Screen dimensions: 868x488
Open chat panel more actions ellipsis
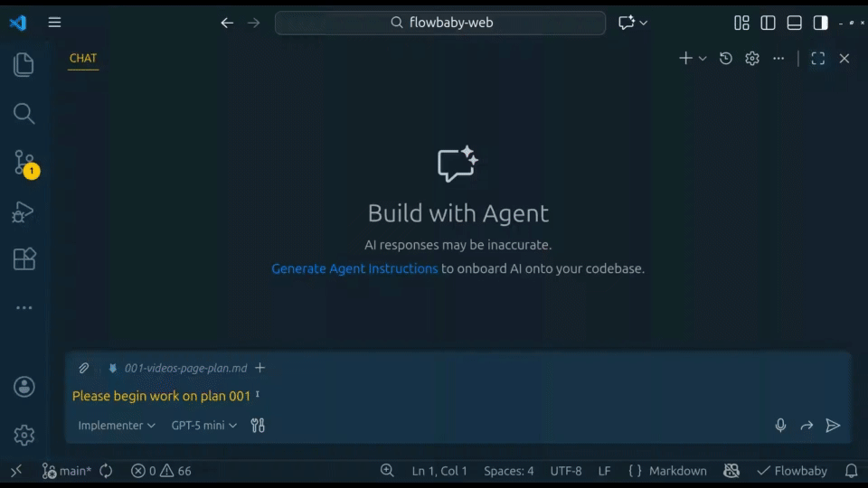tap(778, 58)
